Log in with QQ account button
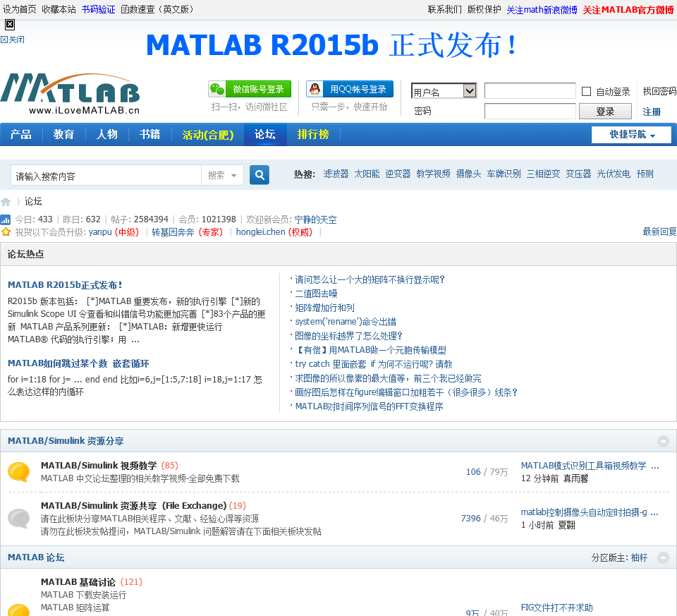Image resolution: width=677 pixels, height=616 pixels. pyautogui.click(x=350, y=89)
